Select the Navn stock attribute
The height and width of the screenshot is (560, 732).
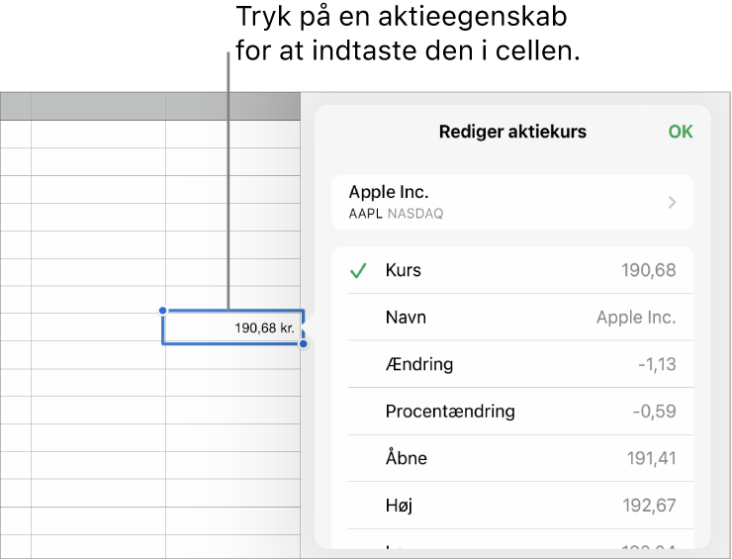[512, 318]
